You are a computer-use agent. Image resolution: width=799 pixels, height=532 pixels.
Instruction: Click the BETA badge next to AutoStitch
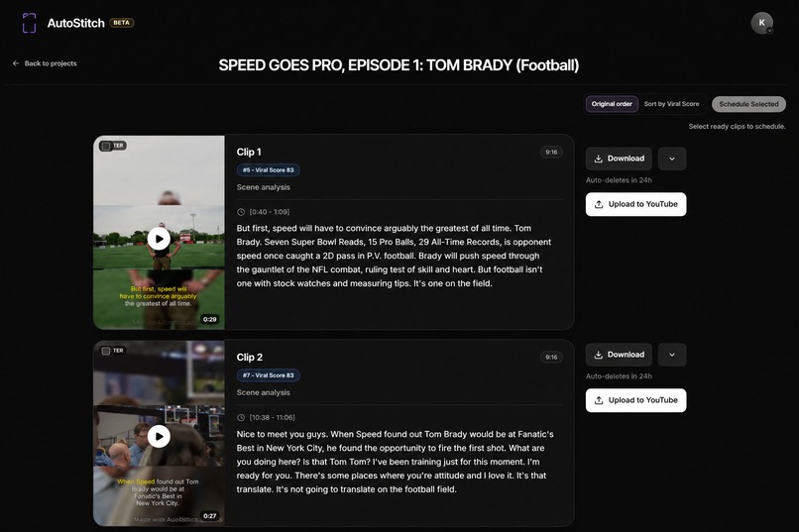[x=121, y=23]
